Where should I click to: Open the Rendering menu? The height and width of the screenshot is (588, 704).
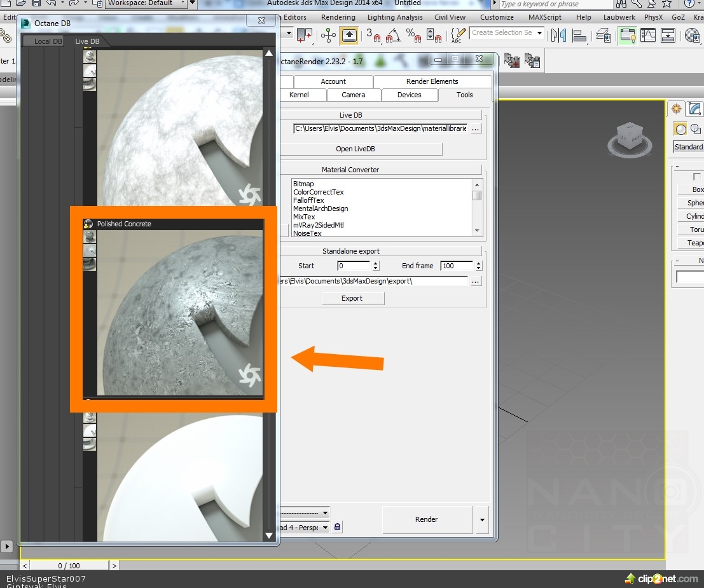(x=338, y=17)
